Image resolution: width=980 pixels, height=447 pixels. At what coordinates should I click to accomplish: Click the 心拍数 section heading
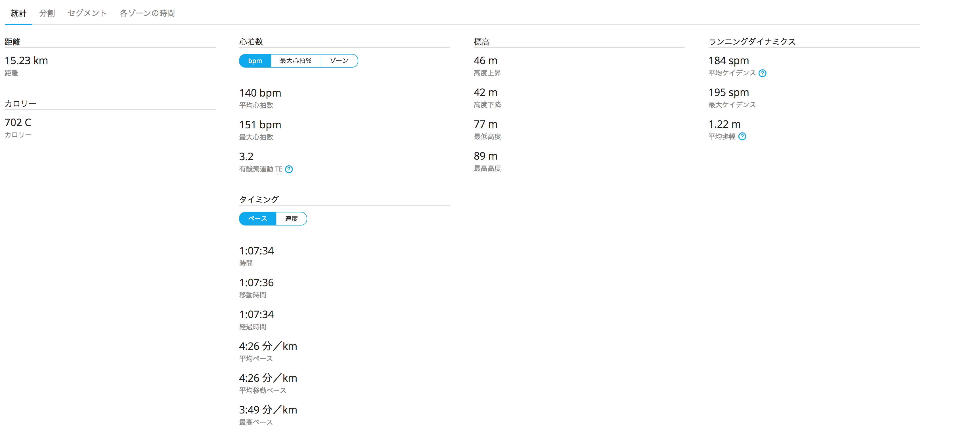point(251,42)
